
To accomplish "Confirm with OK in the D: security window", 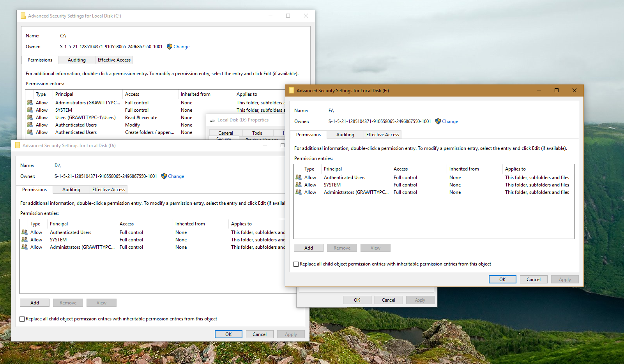I will pos(228,334).
